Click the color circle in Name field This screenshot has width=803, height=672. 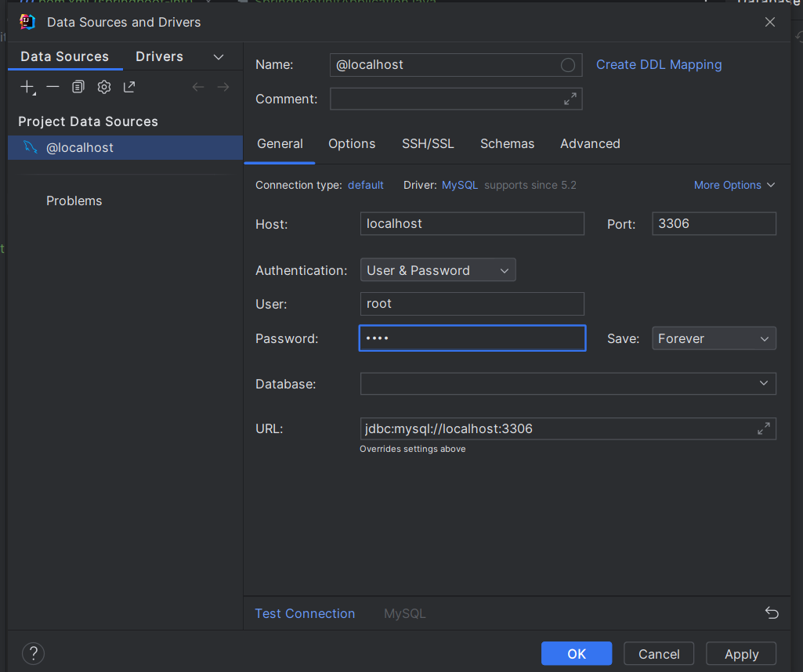click(567, 65)
